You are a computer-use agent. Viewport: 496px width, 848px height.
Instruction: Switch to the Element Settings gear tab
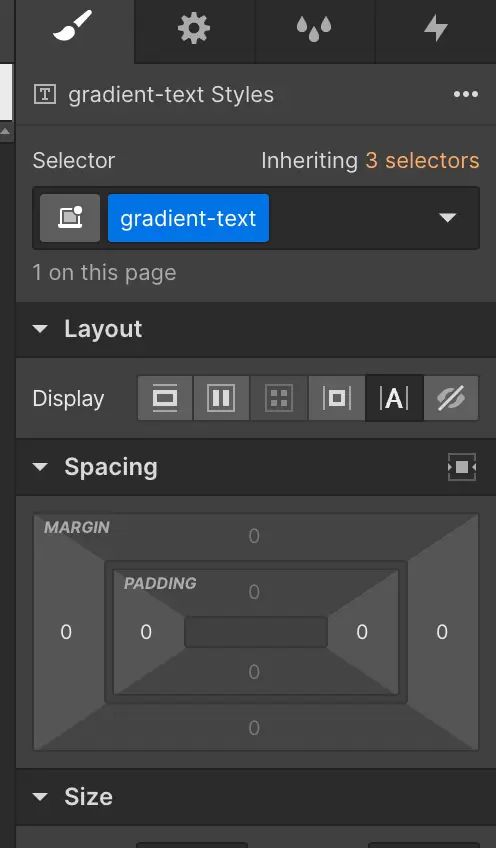coord(194,29)
